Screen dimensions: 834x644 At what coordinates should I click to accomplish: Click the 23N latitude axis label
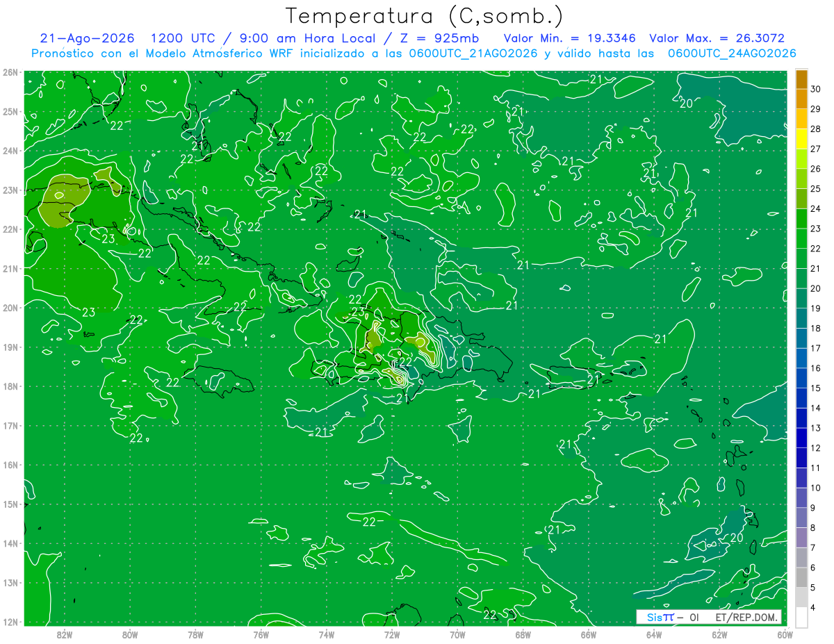(x=10, y=190)
